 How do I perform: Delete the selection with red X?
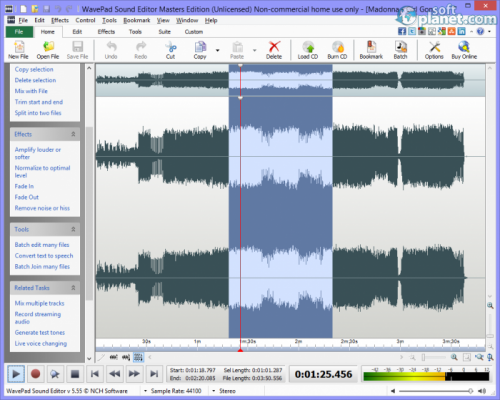coord(274,50)
